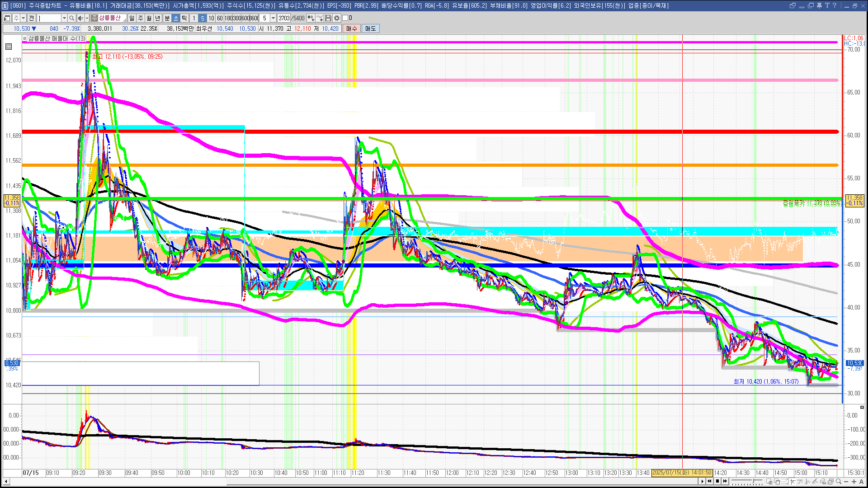Select the 60 interval preset button
This screenshot has height=488, width=868.
[x=220, y=18]
